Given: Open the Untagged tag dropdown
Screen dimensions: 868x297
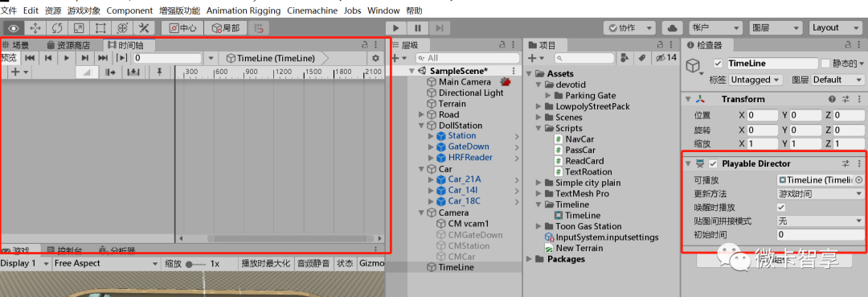Looking at the screenshot, I should tap(755, 80).
